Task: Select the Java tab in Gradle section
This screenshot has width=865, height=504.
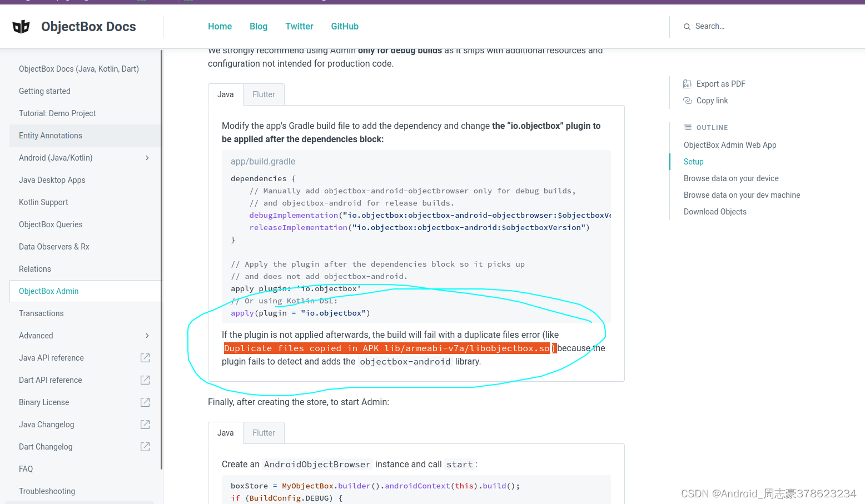Action: (225, 94)
